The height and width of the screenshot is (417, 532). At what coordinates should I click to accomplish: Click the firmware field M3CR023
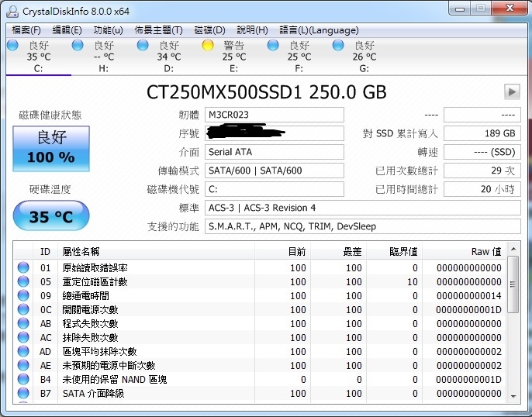tap(275, 115)
